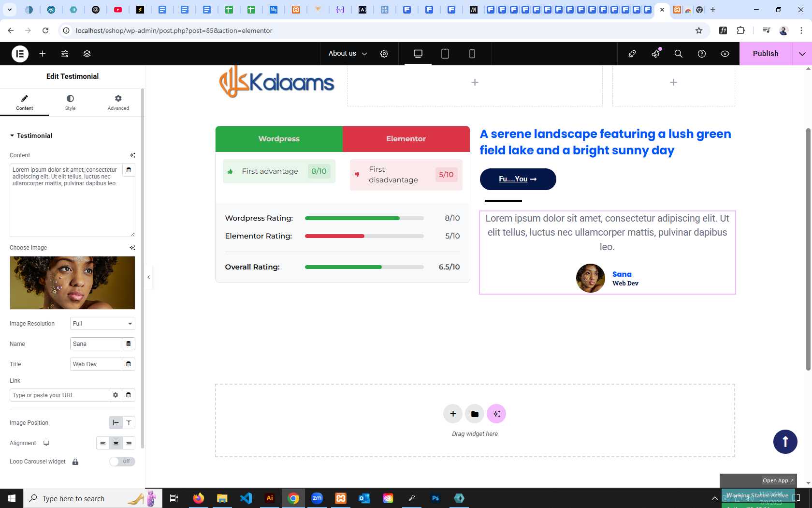Click the Elementor Rating progress bar
This screenshot has width=812, height=508.
[364, 236]
